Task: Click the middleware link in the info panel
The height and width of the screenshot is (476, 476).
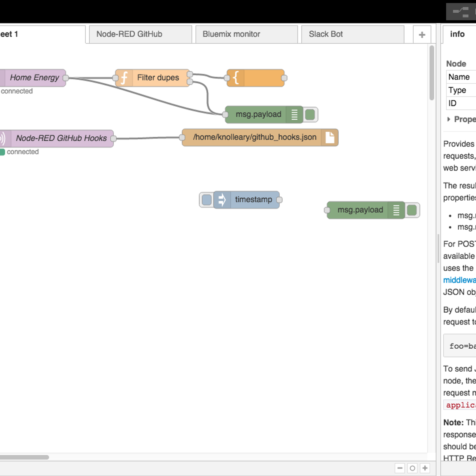Action: [x=460, y=280]
